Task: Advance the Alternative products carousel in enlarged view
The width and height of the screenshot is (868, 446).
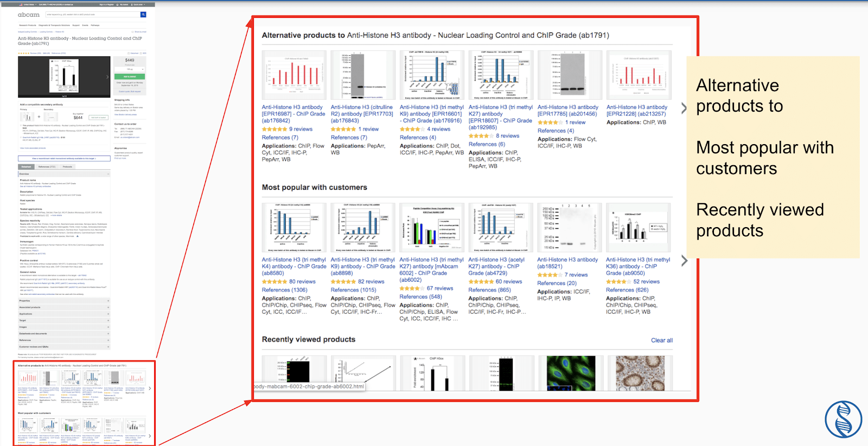Action: point(684,107)
